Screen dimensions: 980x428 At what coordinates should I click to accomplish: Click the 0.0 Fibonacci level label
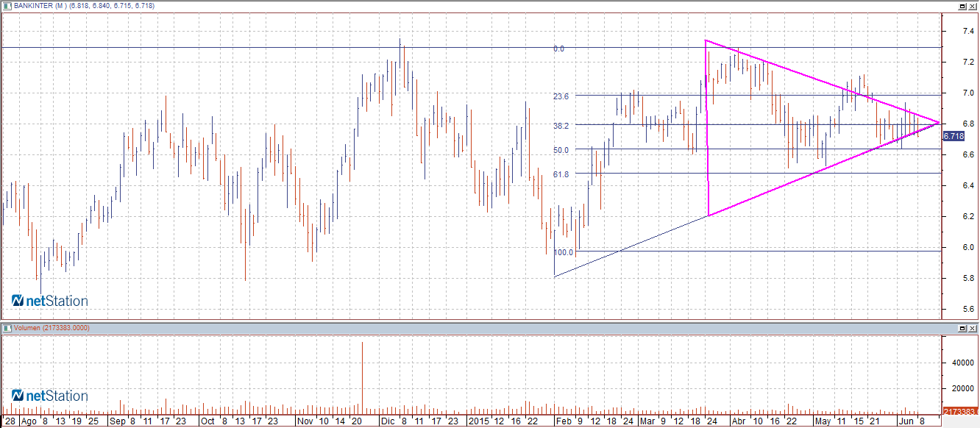point(558,49)
